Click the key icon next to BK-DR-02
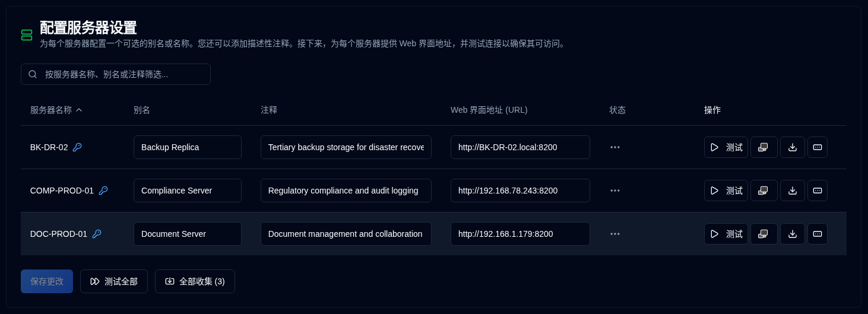 click(77, 147)
